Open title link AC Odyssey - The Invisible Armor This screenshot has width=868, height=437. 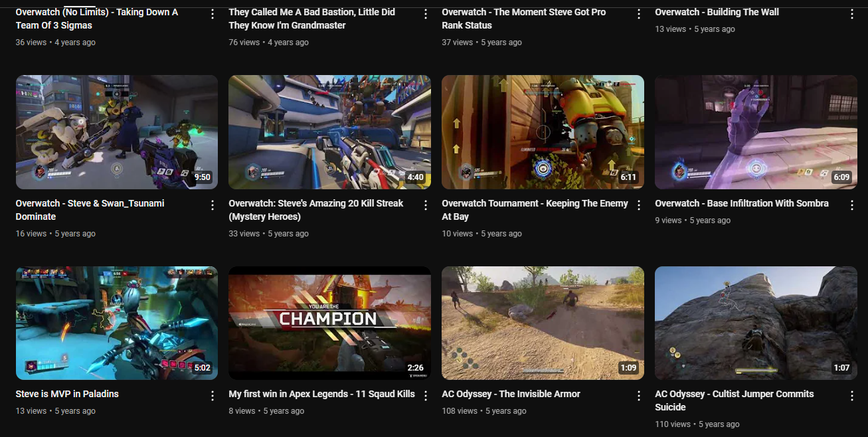tap(511, 394)
